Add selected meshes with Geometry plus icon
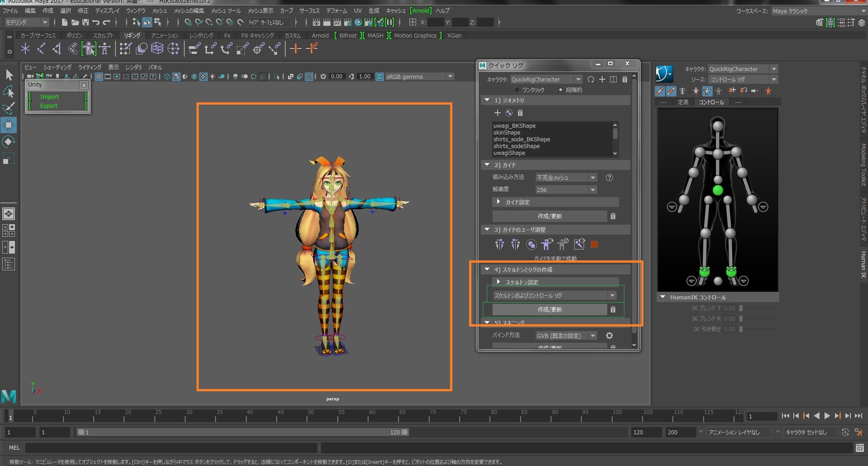The image size is (868, 466). pos(497,113)
